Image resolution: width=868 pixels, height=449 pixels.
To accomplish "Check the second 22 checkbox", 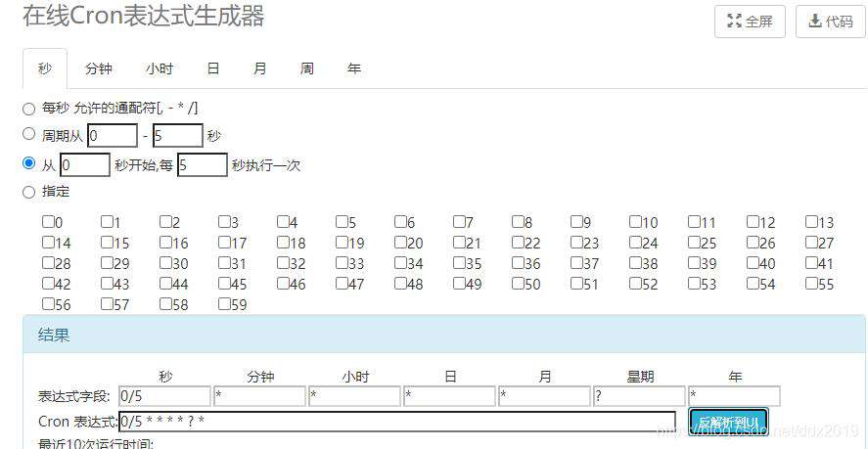I will (x=518, y=243).
